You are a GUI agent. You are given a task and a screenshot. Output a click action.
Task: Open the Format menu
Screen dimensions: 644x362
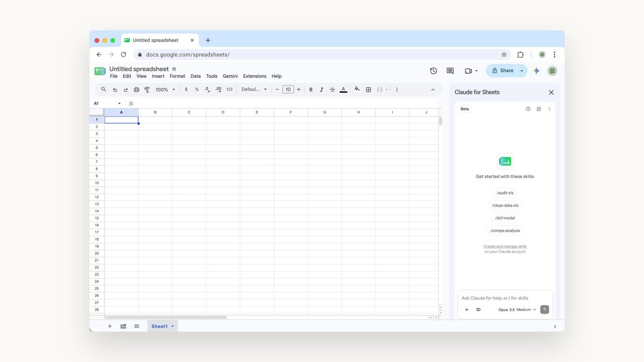pos(177,76)
